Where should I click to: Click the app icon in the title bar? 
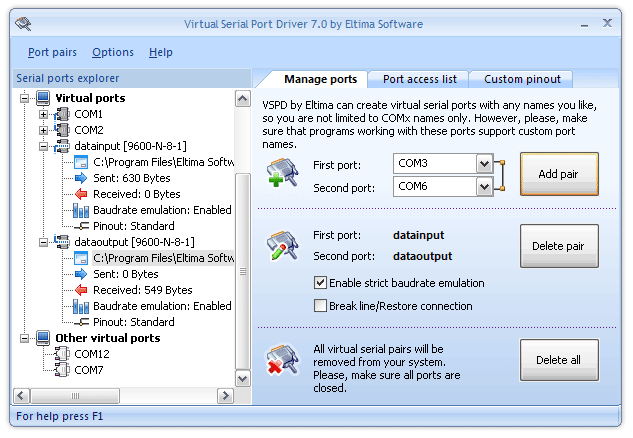click(23, 24)
